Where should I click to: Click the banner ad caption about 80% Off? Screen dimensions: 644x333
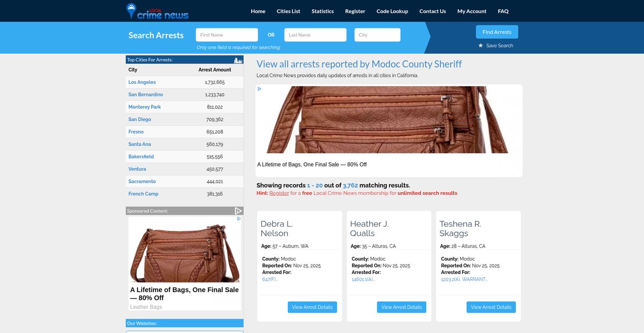(312, 164)
